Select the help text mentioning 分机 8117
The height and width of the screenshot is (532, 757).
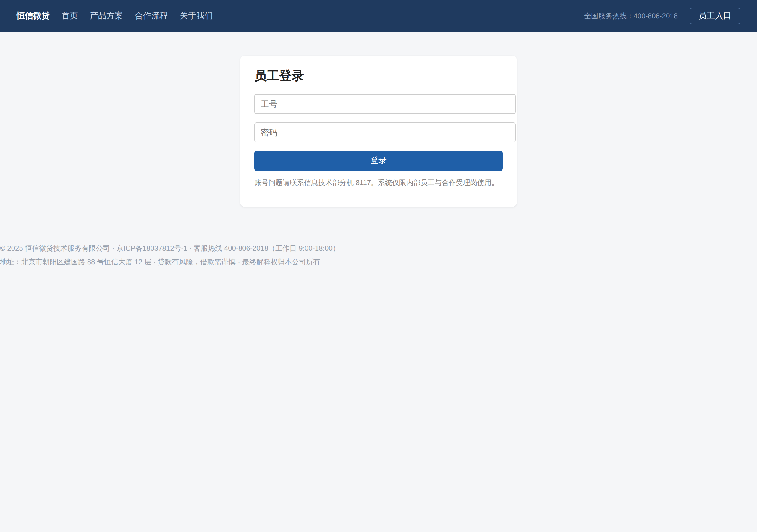376,183
